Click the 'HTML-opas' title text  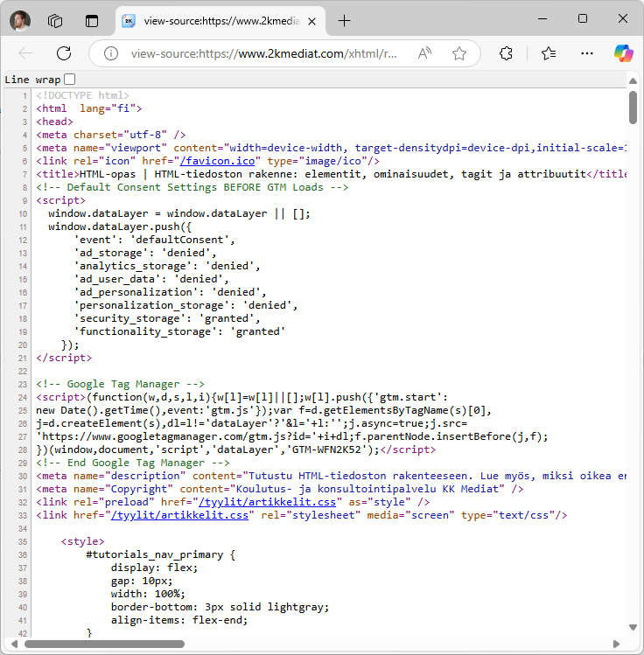[108, 174]
